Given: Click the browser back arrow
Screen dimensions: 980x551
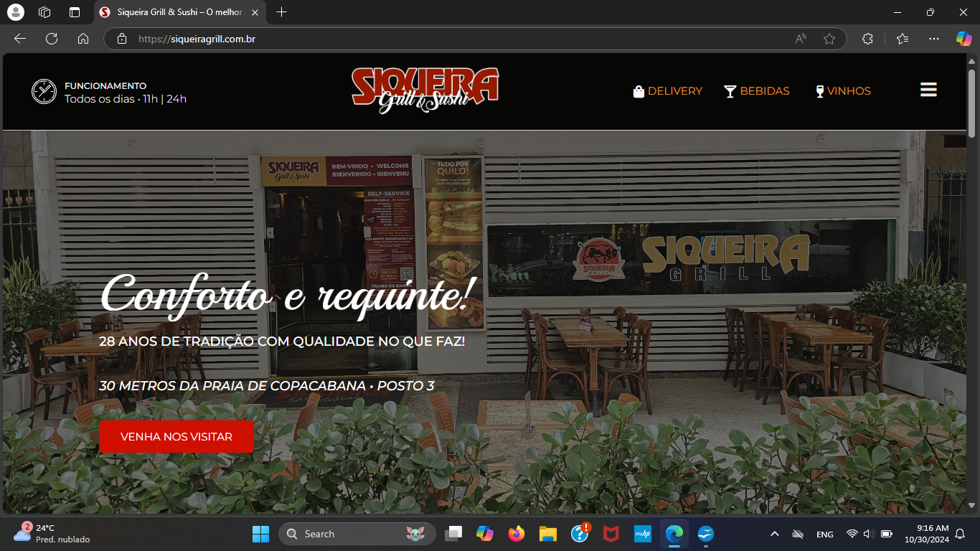Looking at the screenshot, I should pos(20,39).
